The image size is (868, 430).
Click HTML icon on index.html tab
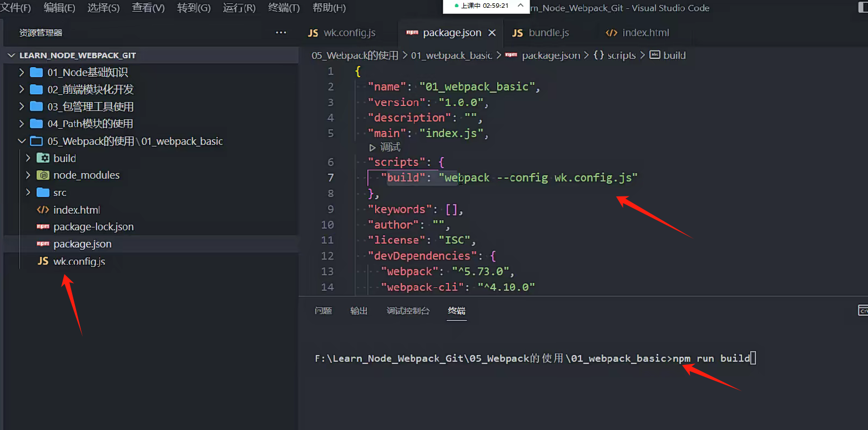[x=612, y=33]
